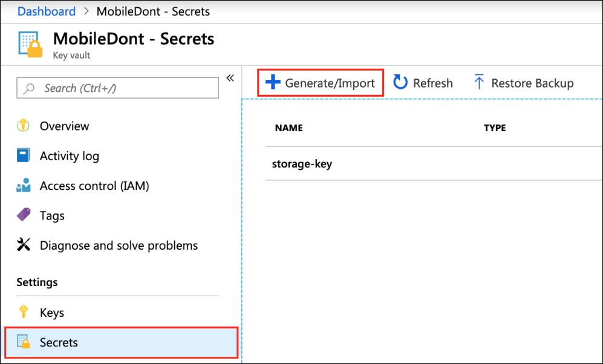This screenshot has width=603, height=364.
Task: Collapse the sidebar with the double chevron
Action: coord(230,79)
